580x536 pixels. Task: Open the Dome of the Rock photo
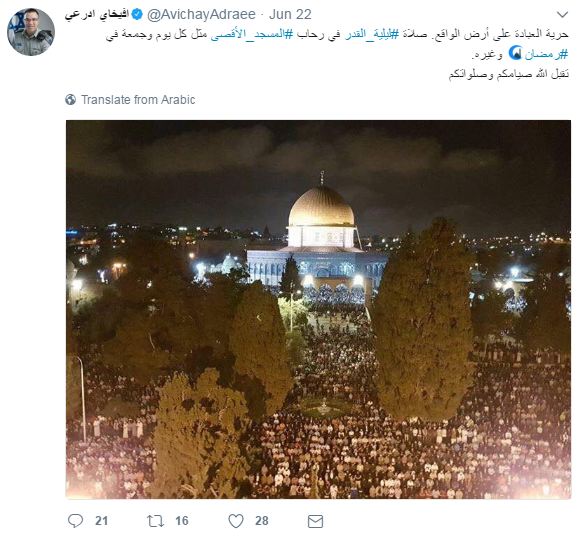(318, 309)
